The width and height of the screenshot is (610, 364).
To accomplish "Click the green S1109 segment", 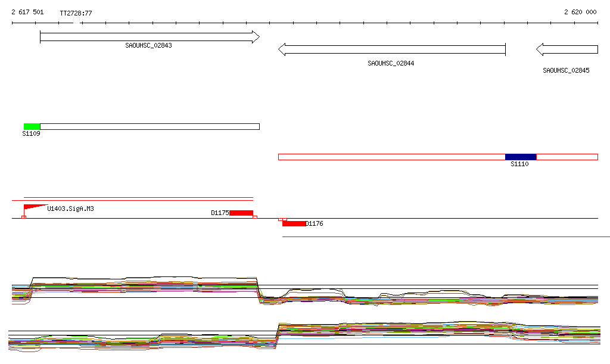I will click(x=32, y=126).
